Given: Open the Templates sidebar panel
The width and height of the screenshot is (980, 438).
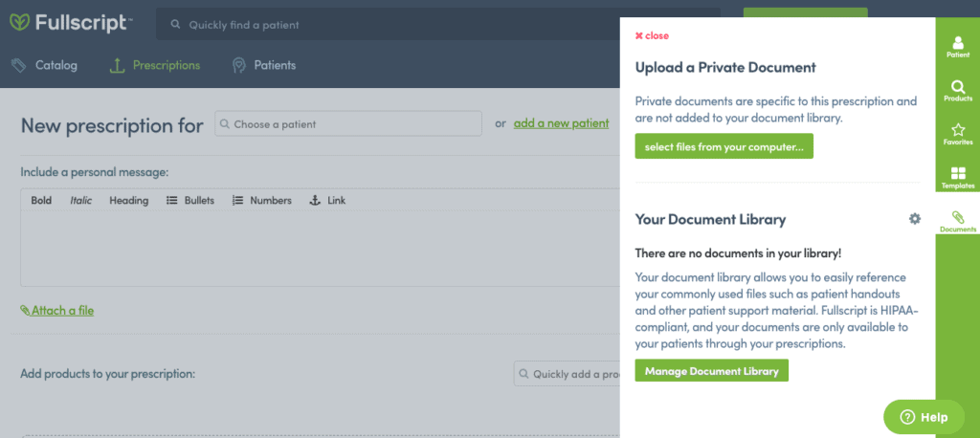Looking at the screenshot, I should point(957,177).
